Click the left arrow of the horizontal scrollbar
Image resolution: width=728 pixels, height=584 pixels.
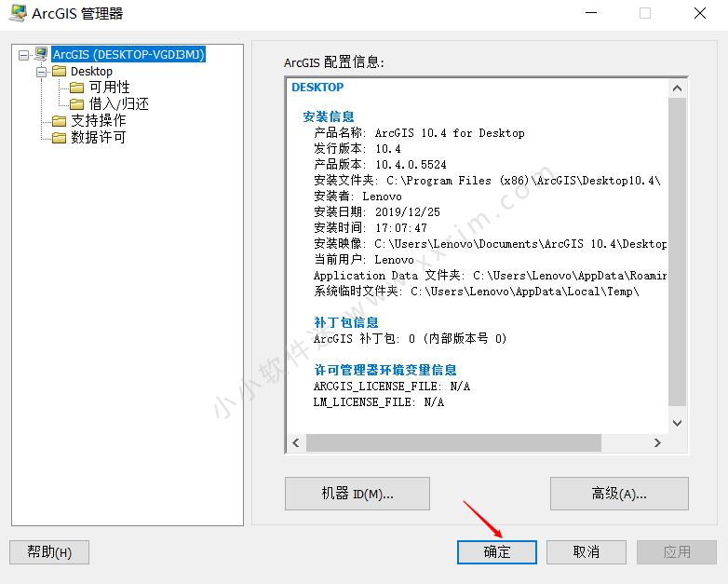296,442
